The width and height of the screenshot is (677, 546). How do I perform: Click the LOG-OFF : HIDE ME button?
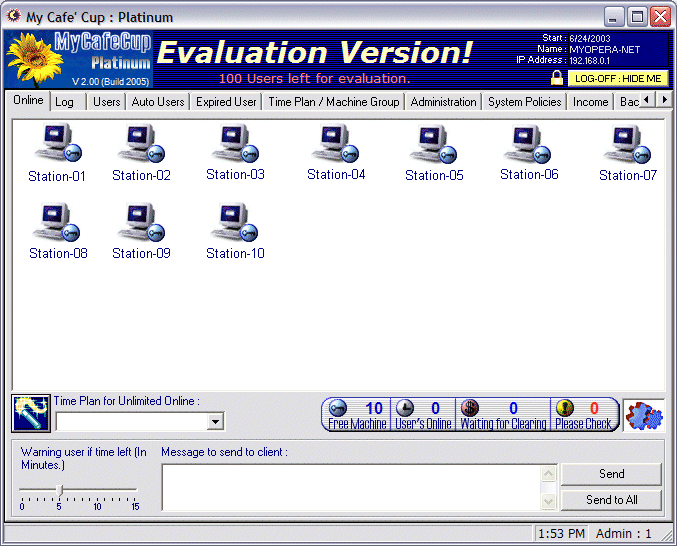click(618, 79)
